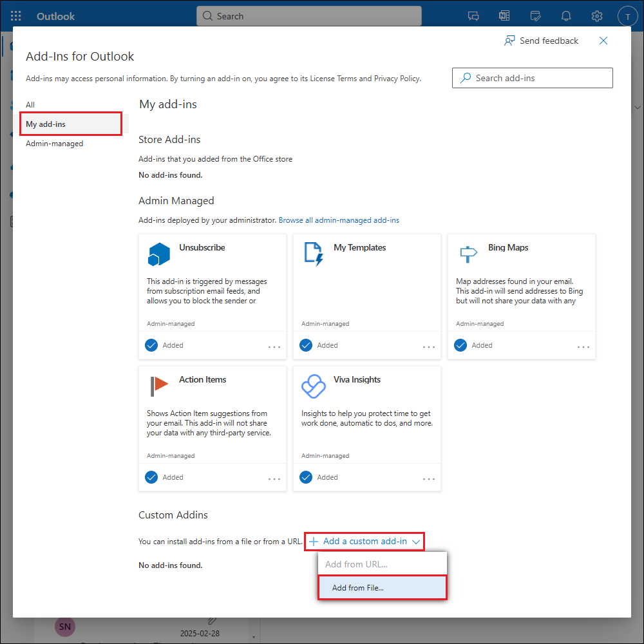Toggle the Added checkmark for Viva Insights
Image resolution: width=644 pixels, height=644 pixels.
point(306,477)
